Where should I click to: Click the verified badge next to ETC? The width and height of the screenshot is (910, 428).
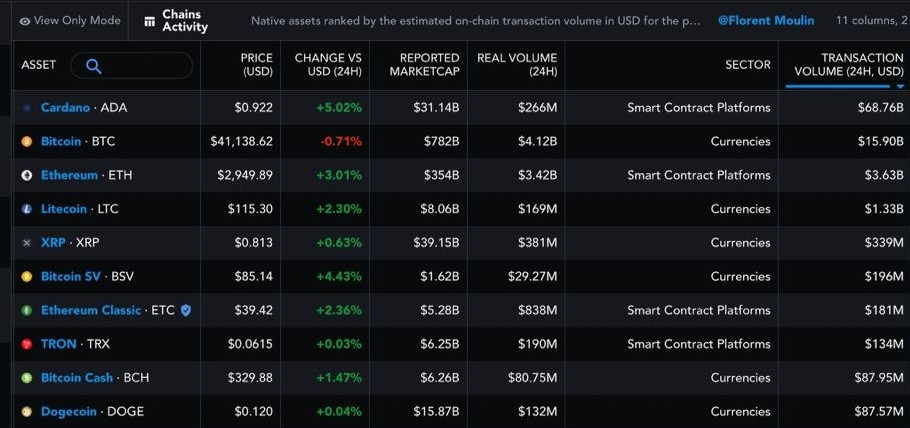[x=185, y=310]
